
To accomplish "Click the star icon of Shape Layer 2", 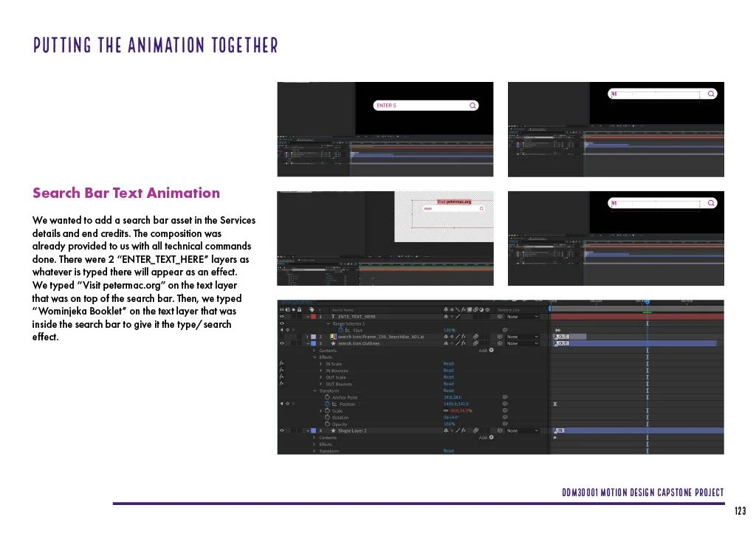I will pyautogui.click(x=333, y=430).
